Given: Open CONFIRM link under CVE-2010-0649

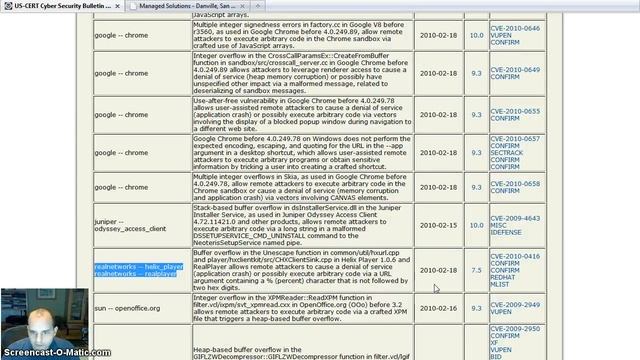Looking at the screenshot, I should [505, 77].
